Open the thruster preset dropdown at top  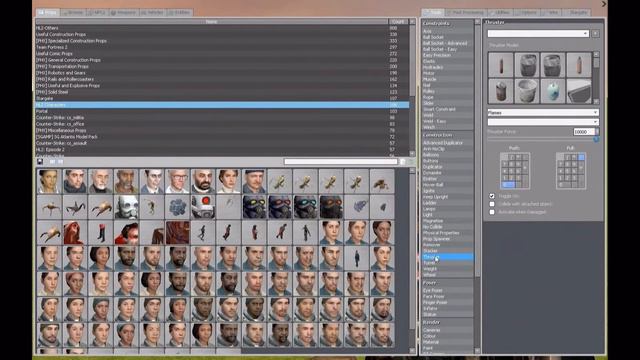(x=538, y=33)
